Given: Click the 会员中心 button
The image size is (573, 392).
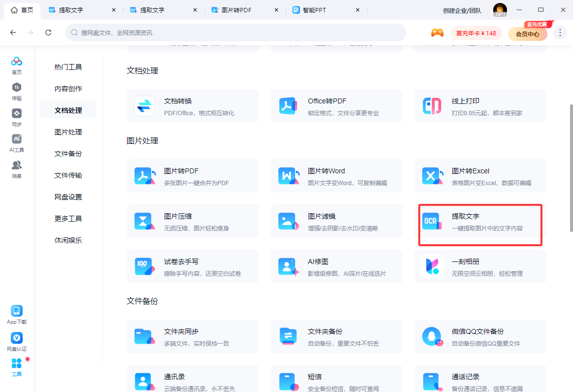Looking at the screenshot, I should click(x=527, y=34).
